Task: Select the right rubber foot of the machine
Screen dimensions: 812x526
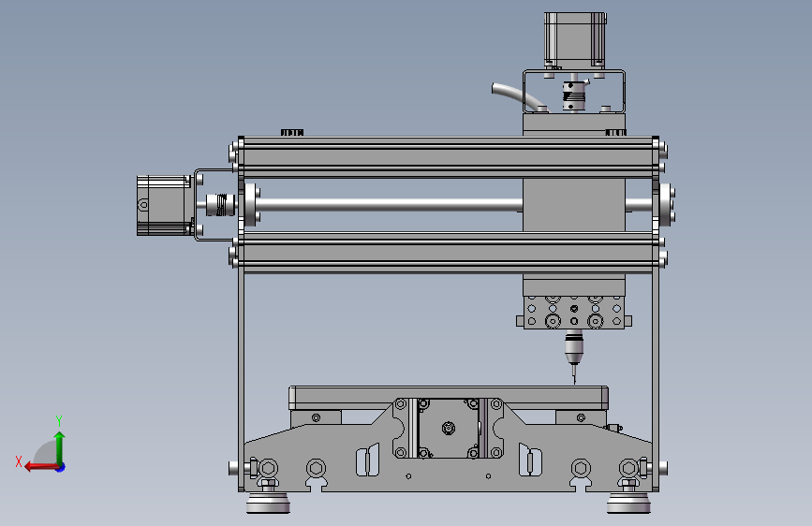Action: [628, 503]
